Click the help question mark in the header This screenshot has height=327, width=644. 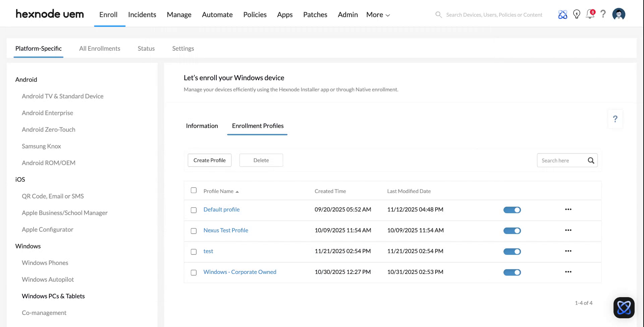coord(603,14)
